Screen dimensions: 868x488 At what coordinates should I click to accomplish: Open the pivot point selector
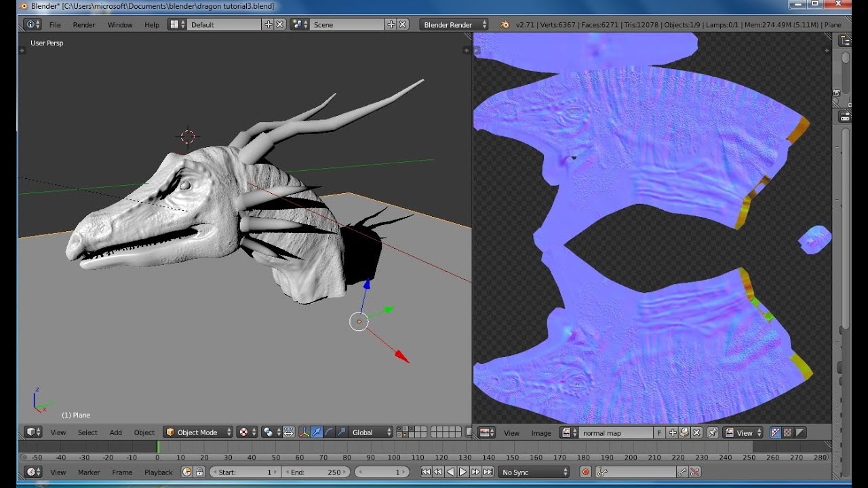pos(272,432)
